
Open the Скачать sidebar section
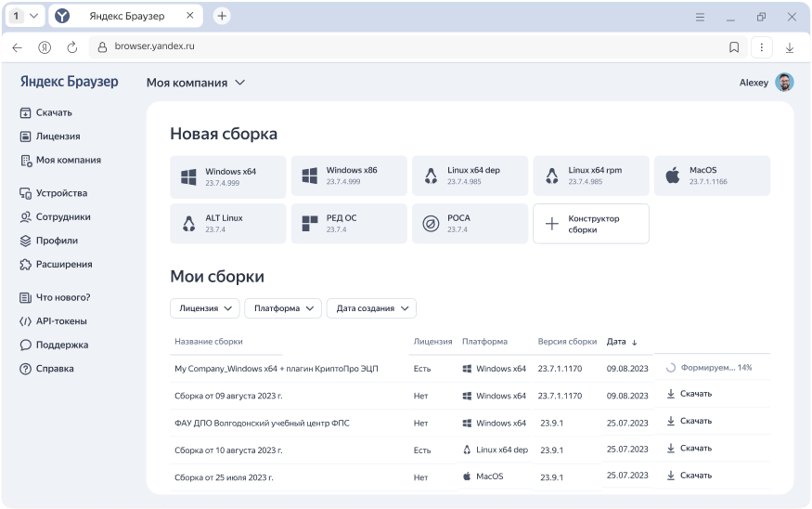pos(45,112)
